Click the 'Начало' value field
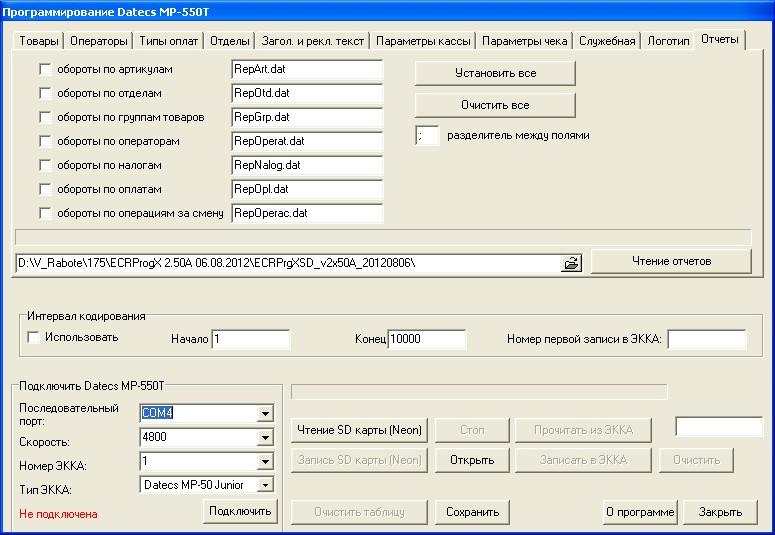Screen dimensions: 775x535 tap(251, 339)
